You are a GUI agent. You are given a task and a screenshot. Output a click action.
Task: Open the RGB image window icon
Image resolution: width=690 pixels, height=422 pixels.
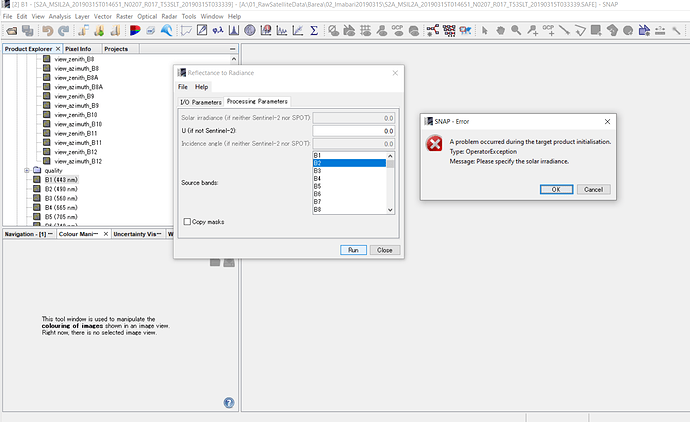pyautogui.click(x=135, y=31)
